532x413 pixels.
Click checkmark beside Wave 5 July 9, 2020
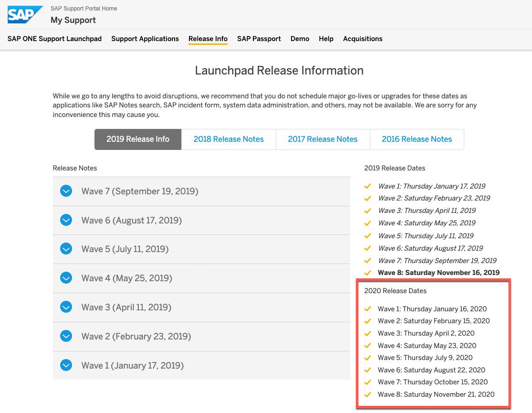pos(367,358)
